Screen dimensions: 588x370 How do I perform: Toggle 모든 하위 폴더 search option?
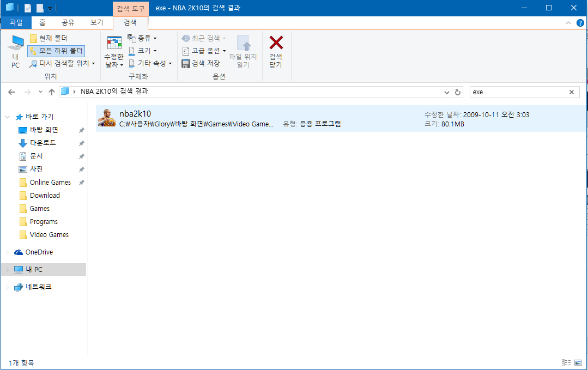pos(56,51)
